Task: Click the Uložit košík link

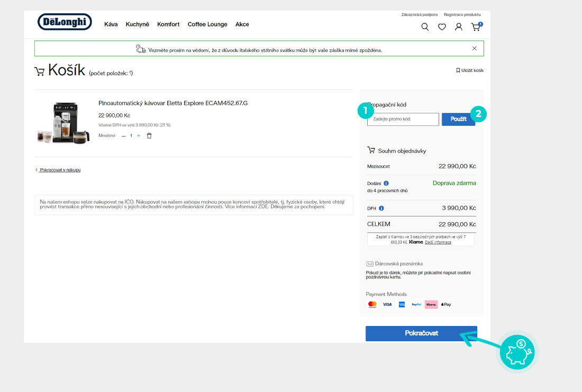Action: (x=470, y=70)
